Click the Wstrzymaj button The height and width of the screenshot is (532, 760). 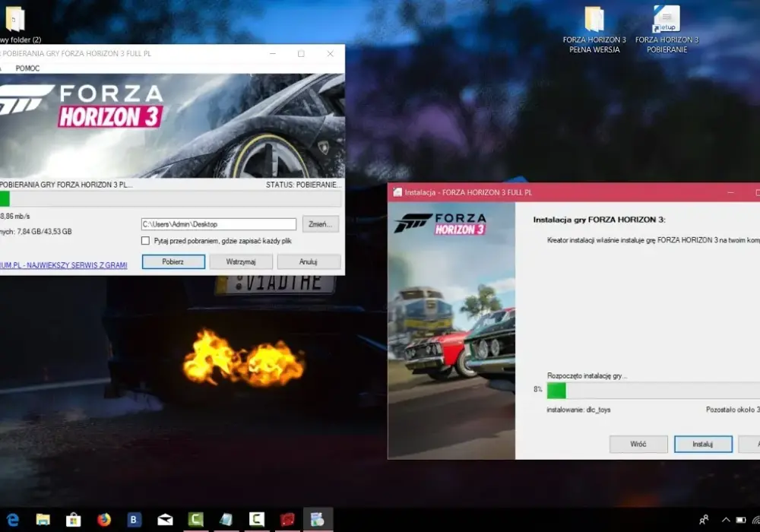pos(241,261)
